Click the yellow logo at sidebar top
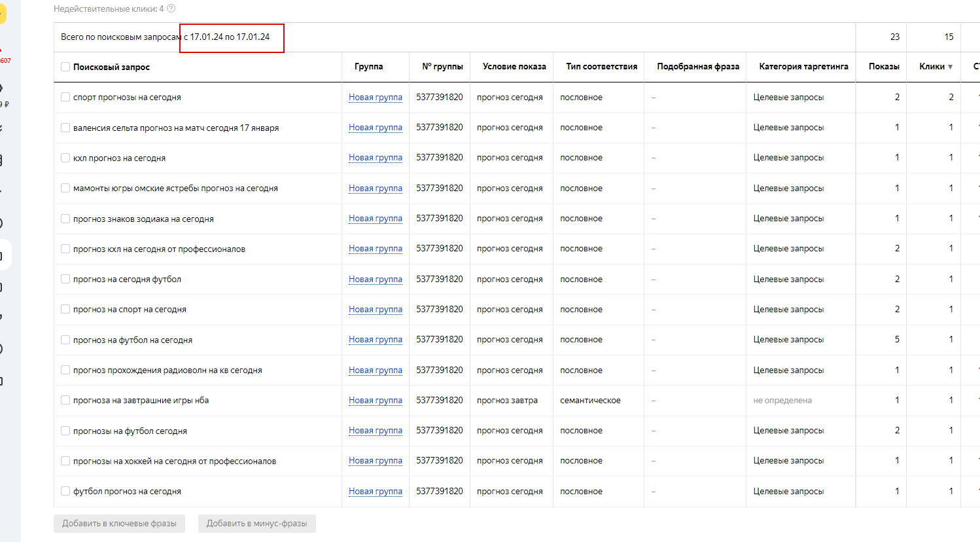Screen dimensions: 980x542 click(x=2, y=14)
